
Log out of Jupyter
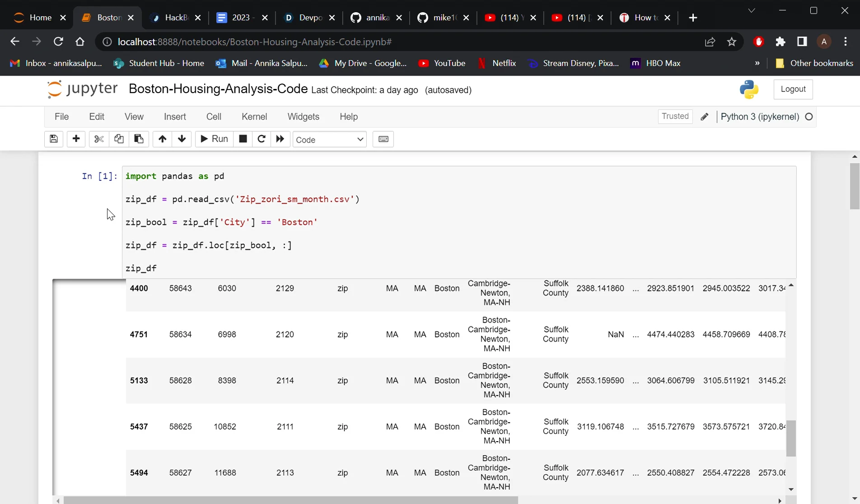point(794,89)
